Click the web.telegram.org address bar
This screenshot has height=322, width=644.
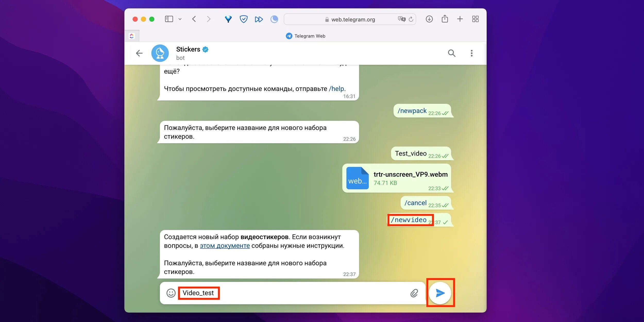click(x=350, y=19)
